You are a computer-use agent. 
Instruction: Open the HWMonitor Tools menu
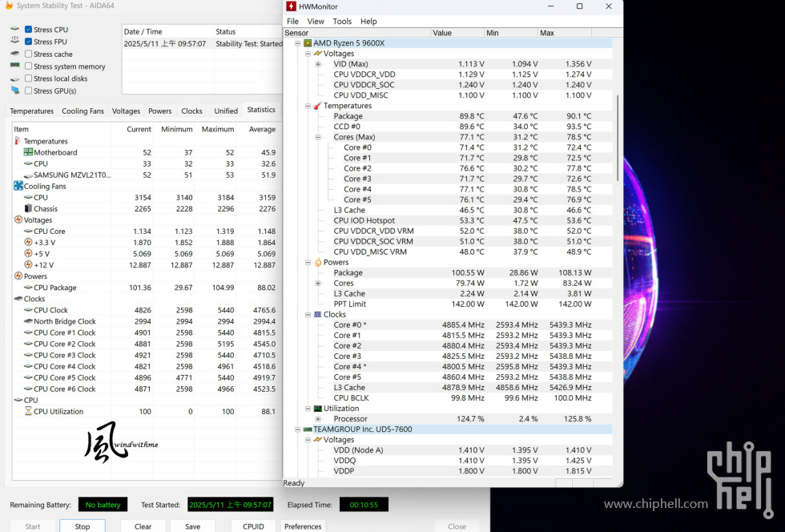(342, 21)
